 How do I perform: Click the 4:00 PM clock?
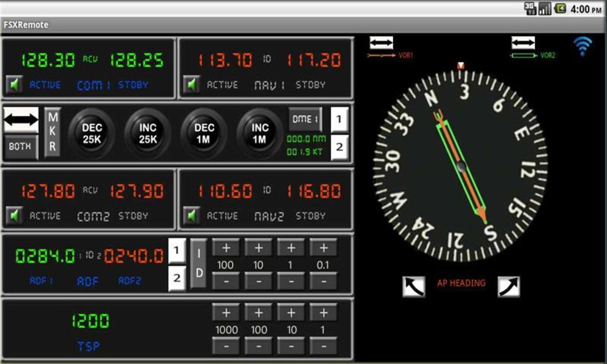pyautogui.click(x=586, y=9)
